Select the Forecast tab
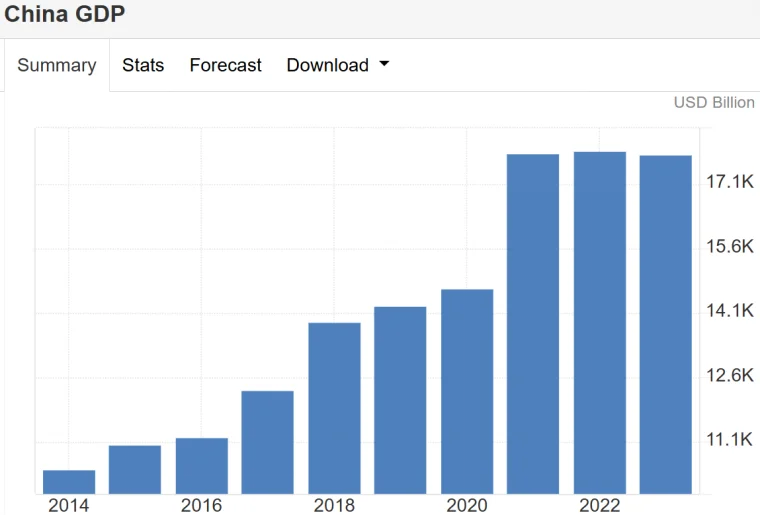The width and height of the screenshot is (761, 516). [225, 66]
